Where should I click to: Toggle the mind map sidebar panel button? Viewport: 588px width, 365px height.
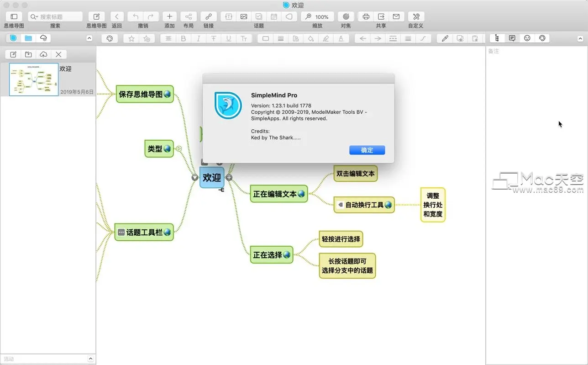pos(14,16)
